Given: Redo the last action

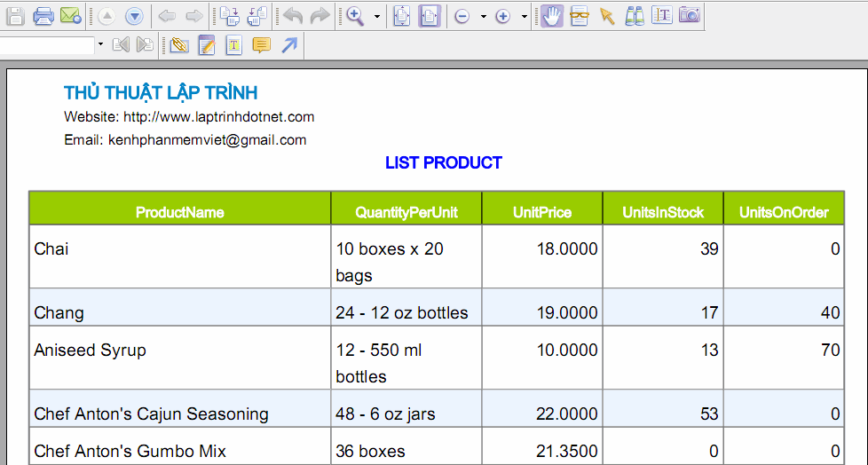Looking at the screenshot, I should pyautogui.click(x=320, y=16).
